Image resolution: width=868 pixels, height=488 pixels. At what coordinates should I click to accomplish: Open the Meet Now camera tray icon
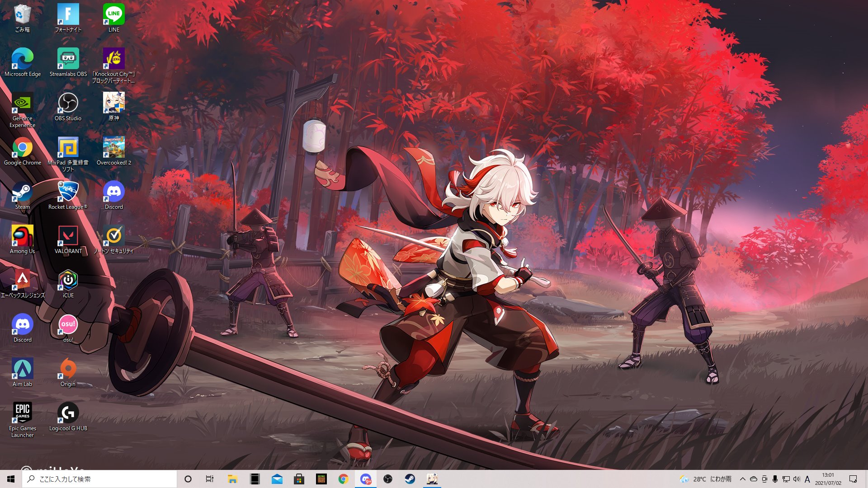click(x=764, y=479)
